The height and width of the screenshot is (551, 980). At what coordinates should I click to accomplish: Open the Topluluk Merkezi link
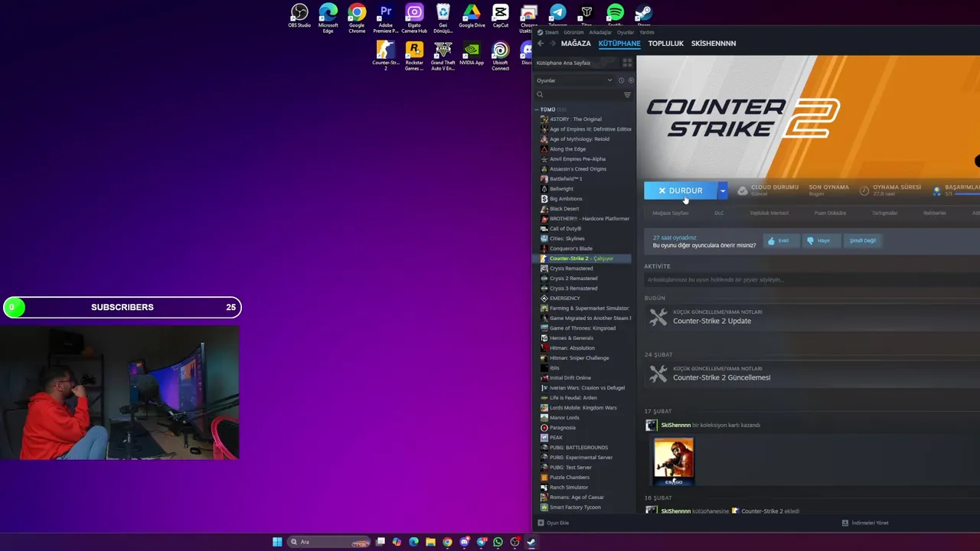point(769,213)
